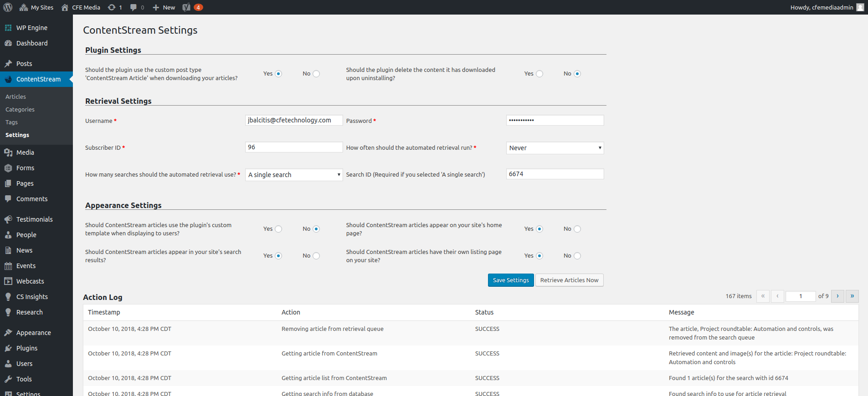Viewport: 868px width, 396px height.
Task: Click the Subscriber ID input field
Action: coord(294,147)
